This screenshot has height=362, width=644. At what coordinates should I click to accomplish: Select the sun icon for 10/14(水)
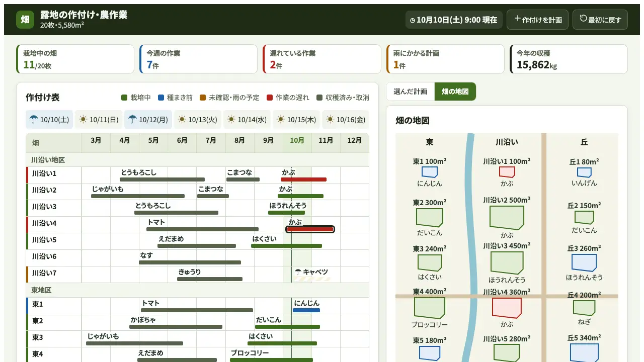pyautogui.click(x=231, y=120)
